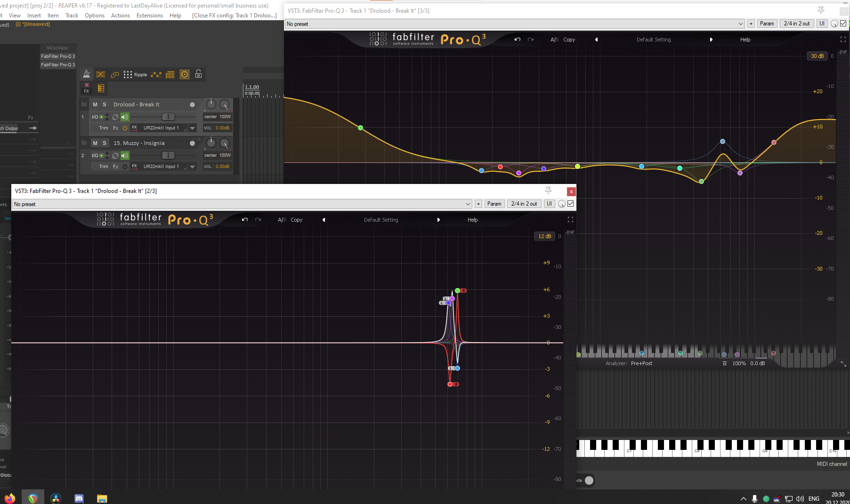Screen dimensions: 850x504
Task: Open input dropdown arrow on Drolood track
Action: (x=192, y=128)
